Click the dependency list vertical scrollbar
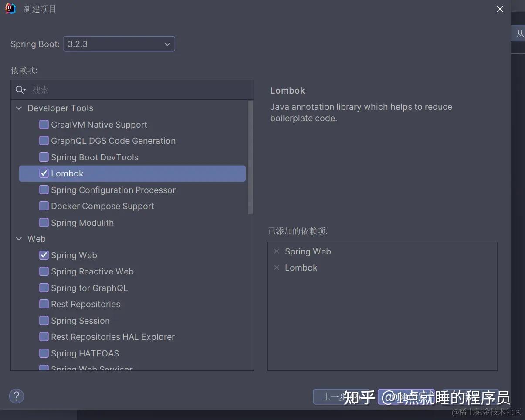 [250, 157]
